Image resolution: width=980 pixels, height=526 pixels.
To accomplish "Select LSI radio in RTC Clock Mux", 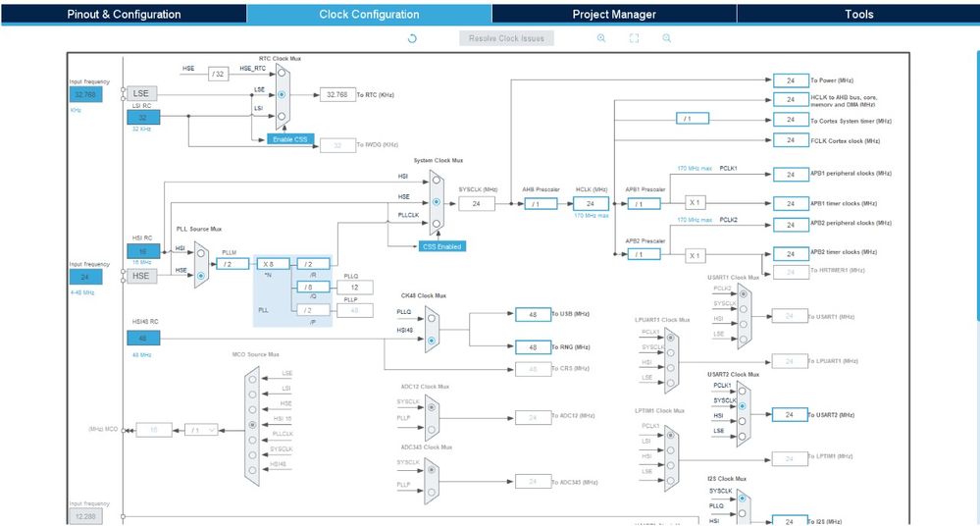I will (282, 117).
